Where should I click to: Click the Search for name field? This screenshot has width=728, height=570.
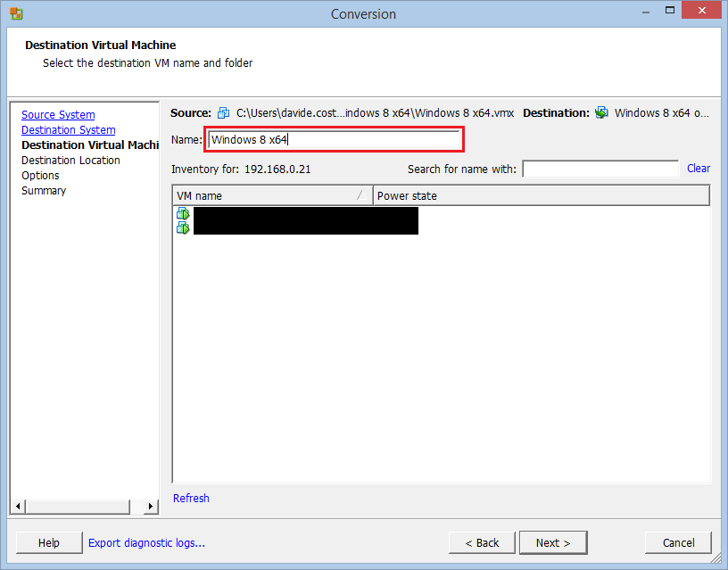click(600, 169)
